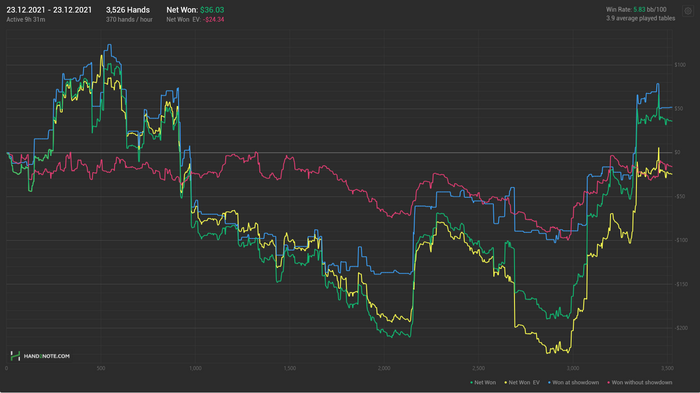Open the graph settings gear icon
This screenshot has width=700, height=393.
tap(688, 11)
